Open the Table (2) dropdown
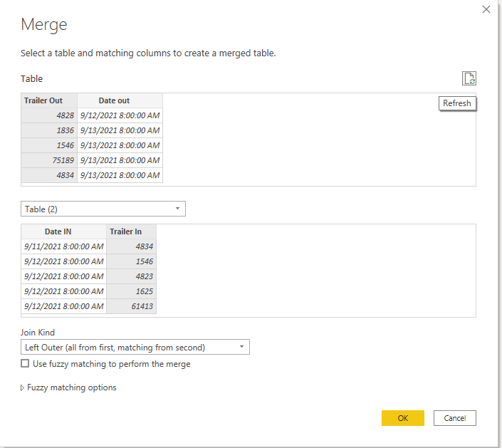 point(103,209)
